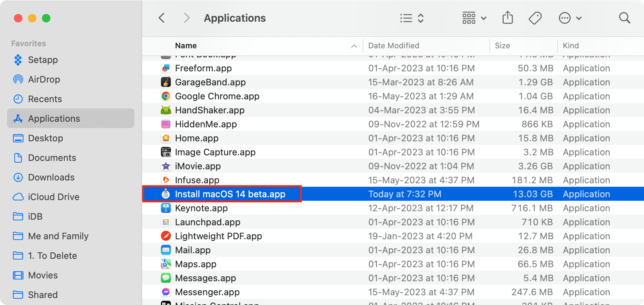Click the Favorites sidebar heading

(x=29, y=43)
